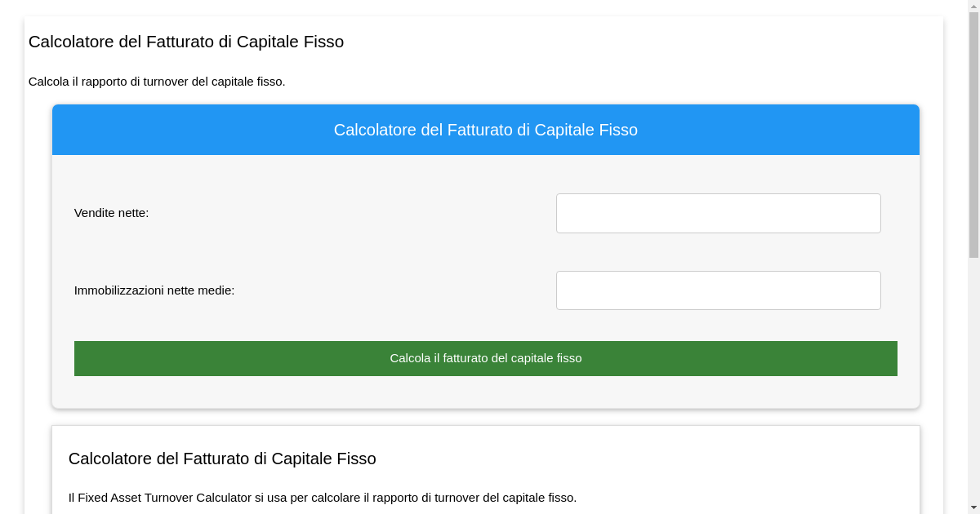Click the subtitle about rapporto di turnover

click(x=157, y=82)
